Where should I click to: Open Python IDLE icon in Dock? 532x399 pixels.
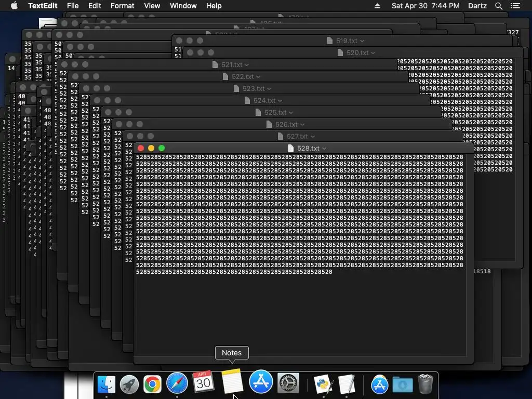pos(323,384)
